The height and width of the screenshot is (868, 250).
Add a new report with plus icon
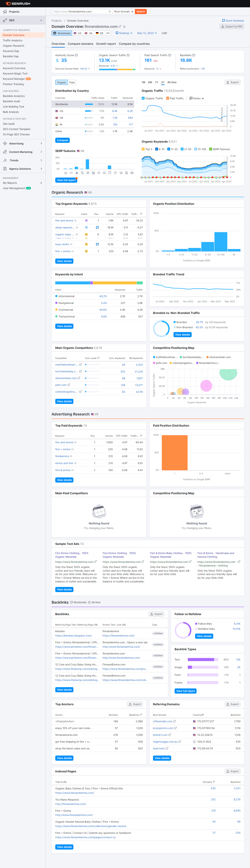41,183
